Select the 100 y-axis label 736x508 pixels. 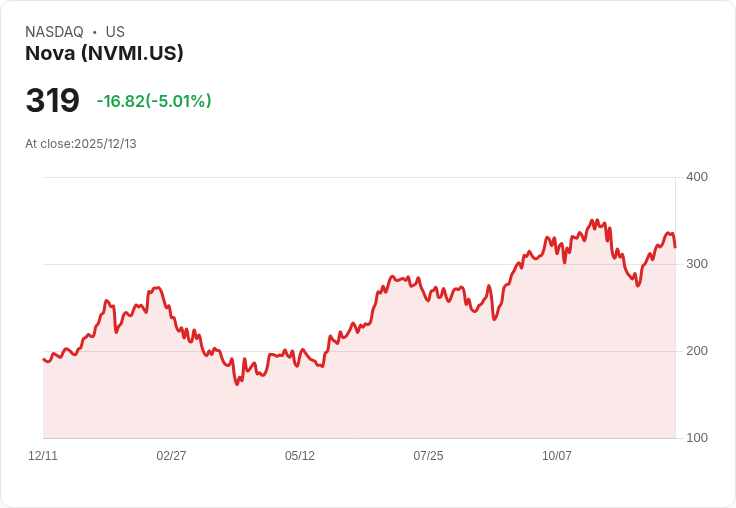[696, 438]
